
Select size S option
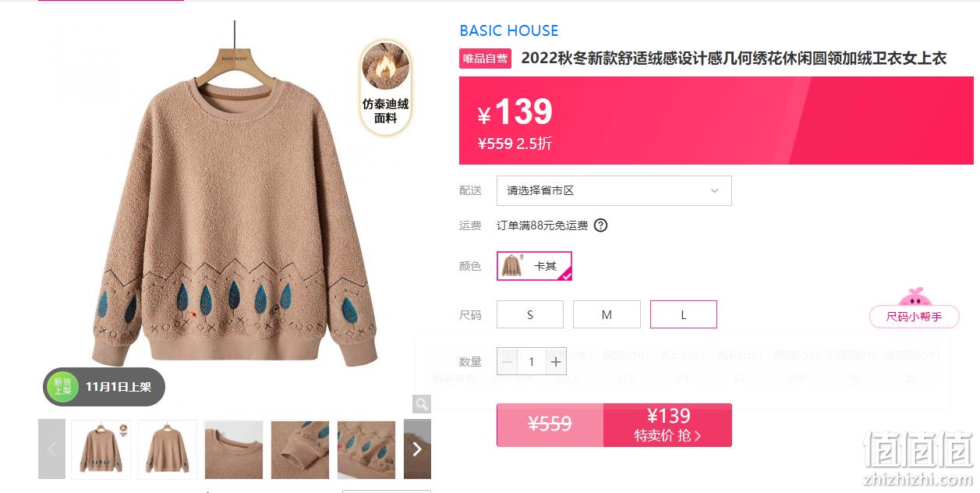tap(530, 314)
